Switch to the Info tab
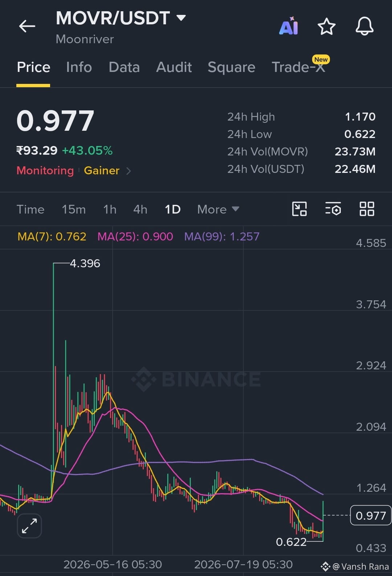Viewport: 392px width, 576px height. [79, 68]
